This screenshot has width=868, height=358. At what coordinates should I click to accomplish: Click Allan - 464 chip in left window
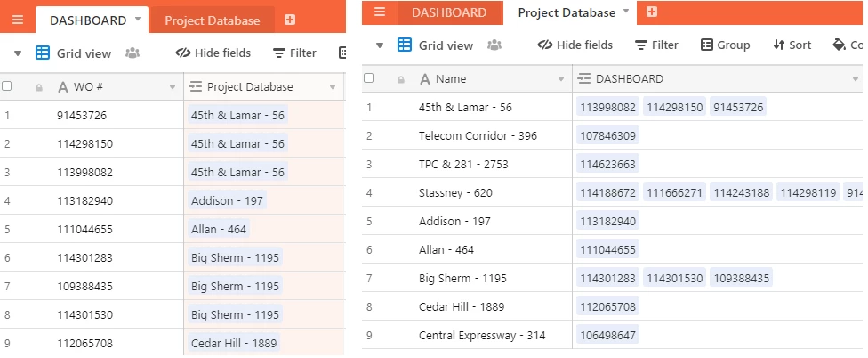pyautogui.click(x=219, y=229)
